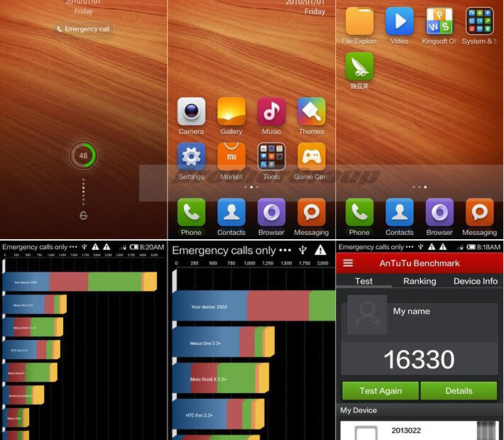Open the Themes app
Viewport: 504px width, 440px height.
(x=312, y=111)
